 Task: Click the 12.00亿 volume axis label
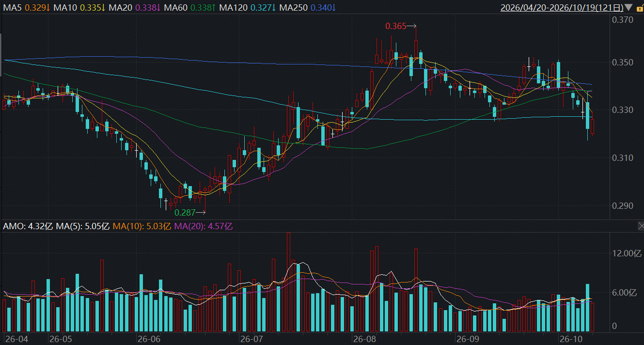tap(627, 253)
